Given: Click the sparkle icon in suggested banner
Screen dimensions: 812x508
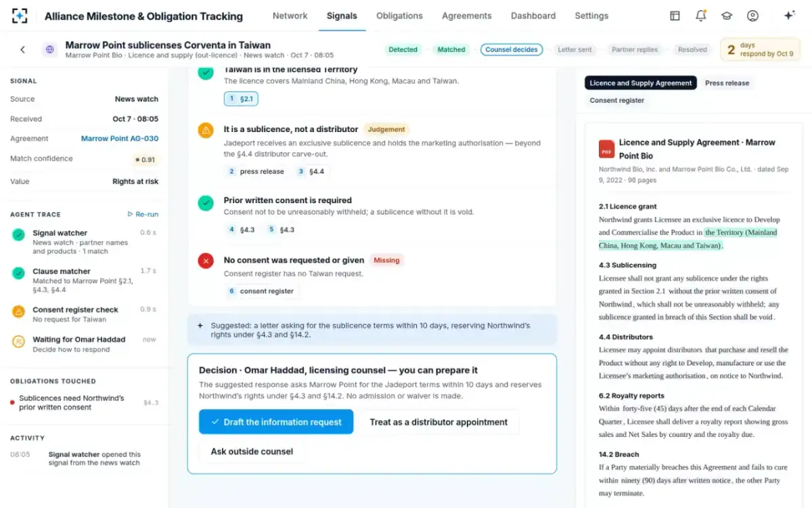Looking at the screenshot, I should pyautogui.click(x=200, y=326).
